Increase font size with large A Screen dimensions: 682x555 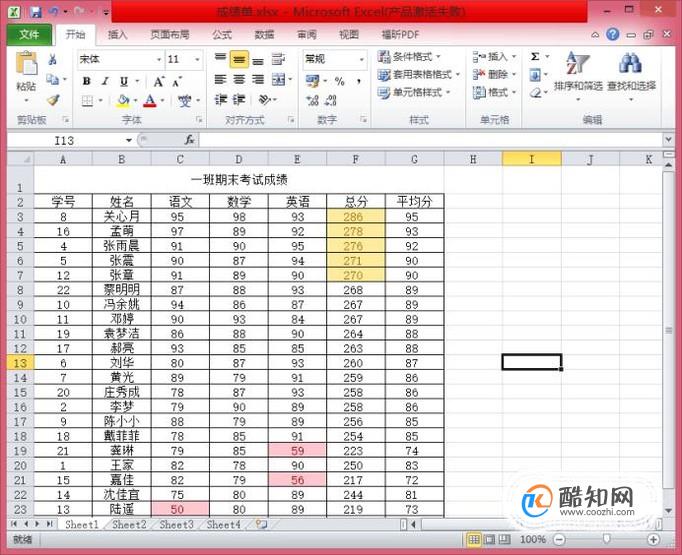tap(158, 81)
